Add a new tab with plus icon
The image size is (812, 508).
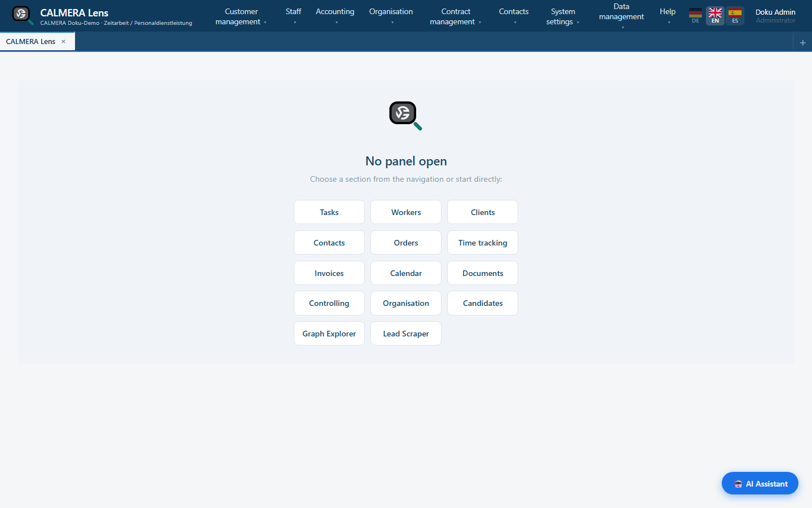[x=802, y=42]
